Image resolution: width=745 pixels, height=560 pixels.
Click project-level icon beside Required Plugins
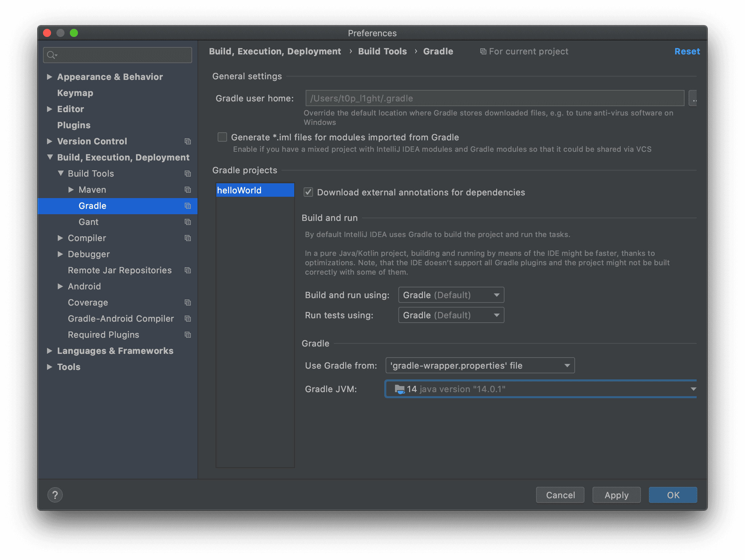(188, 335)
